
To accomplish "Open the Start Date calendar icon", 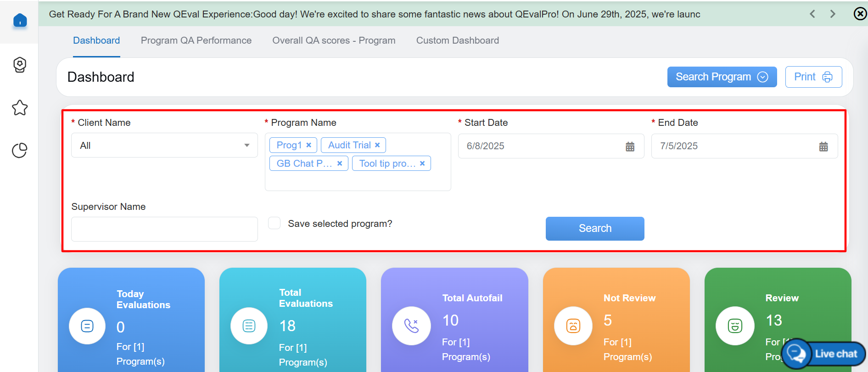I will click(x=630, y=147).
